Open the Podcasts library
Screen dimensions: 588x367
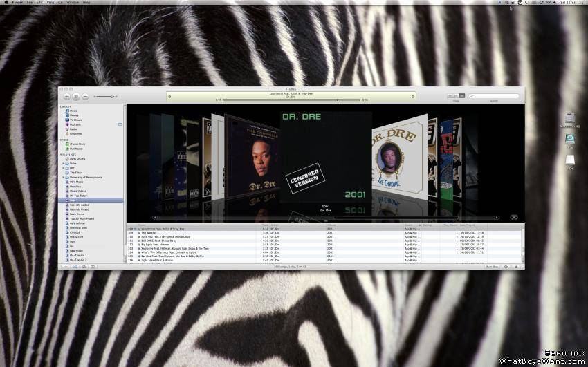(74, 124)
